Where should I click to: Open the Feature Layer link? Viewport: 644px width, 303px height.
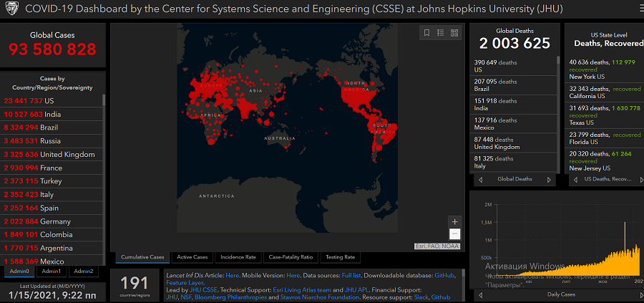185,282
